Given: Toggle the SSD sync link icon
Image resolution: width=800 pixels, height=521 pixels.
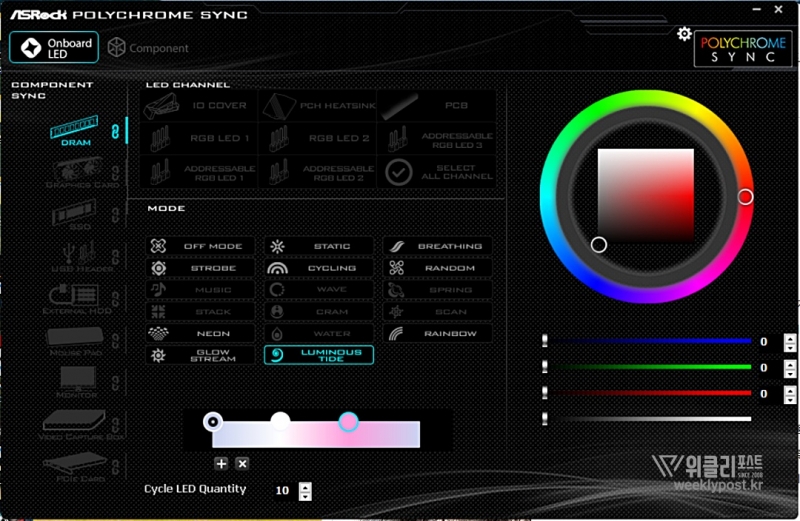Looking at the screenshot, I should (x=116, y=215).
